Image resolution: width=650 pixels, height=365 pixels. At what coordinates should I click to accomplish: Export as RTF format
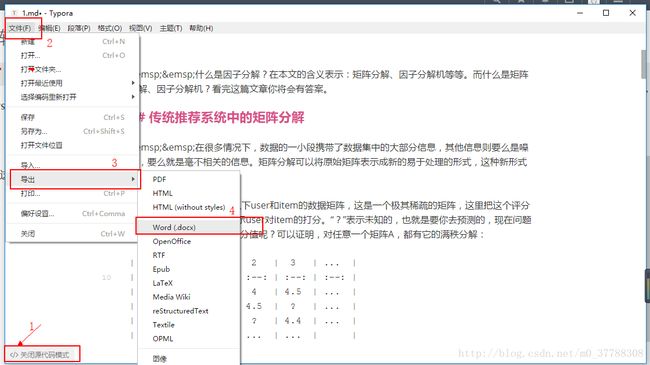(x=189, y=255)
